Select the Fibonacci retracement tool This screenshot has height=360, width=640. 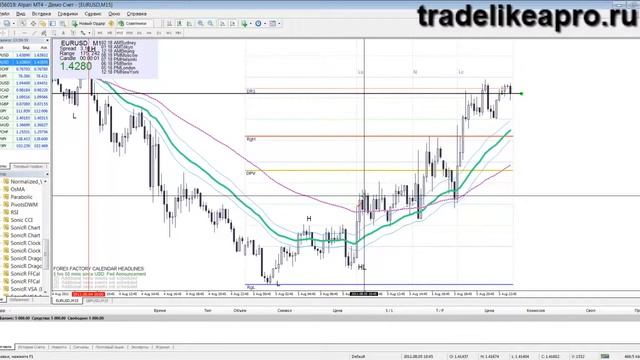tap(54, 33)
